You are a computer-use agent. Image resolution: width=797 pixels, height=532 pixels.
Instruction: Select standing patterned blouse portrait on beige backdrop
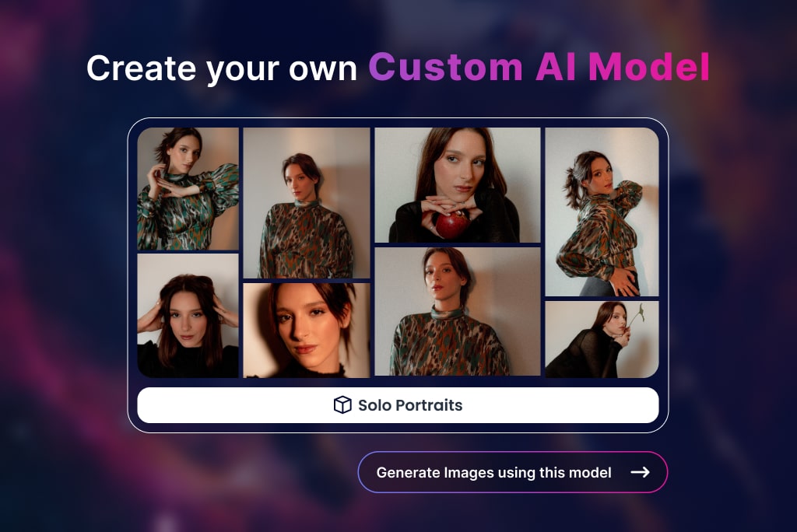tap(306, 202)
